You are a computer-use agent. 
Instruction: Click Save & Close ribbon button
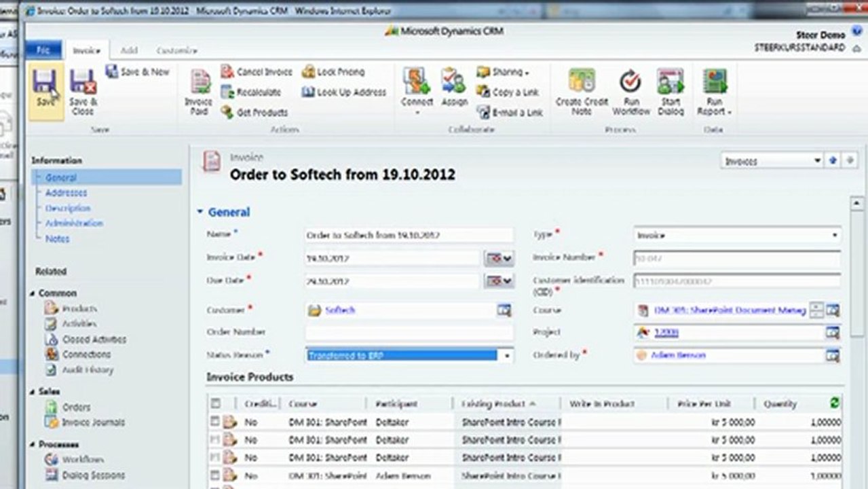pos(83,92)
